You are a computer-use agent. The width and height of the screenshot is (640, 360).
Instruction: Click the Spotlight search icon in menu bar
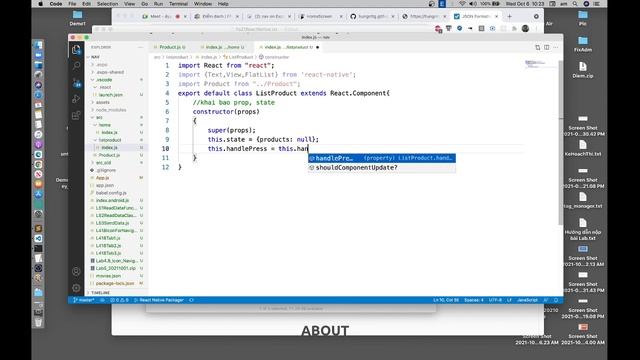575,4
